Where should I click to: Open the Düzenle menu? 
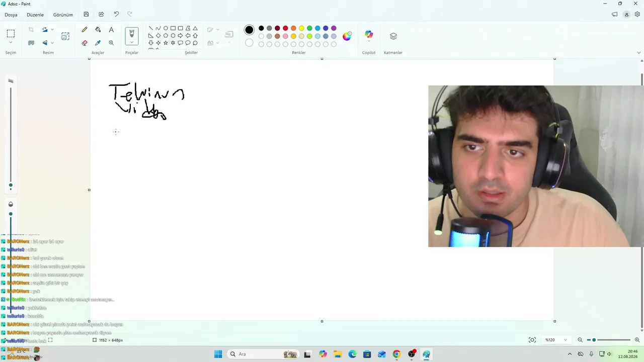click(x=35, y=15)
